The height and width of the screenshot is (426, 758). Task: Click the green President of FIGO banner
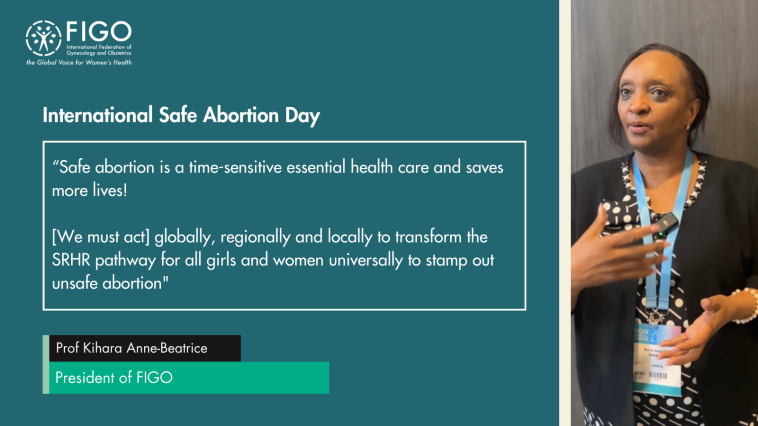coord(189,378)
